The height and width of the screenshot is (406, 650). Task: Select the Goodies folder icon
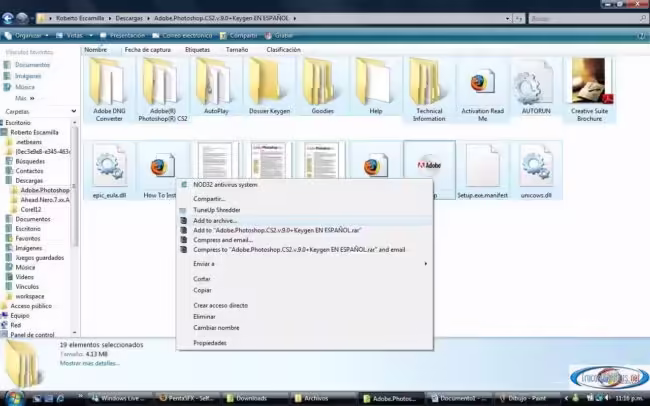click(x=322, y=82)
